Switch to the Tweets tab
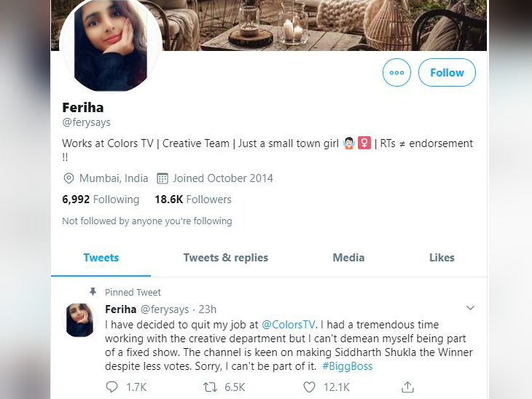 tap(101, 258)
